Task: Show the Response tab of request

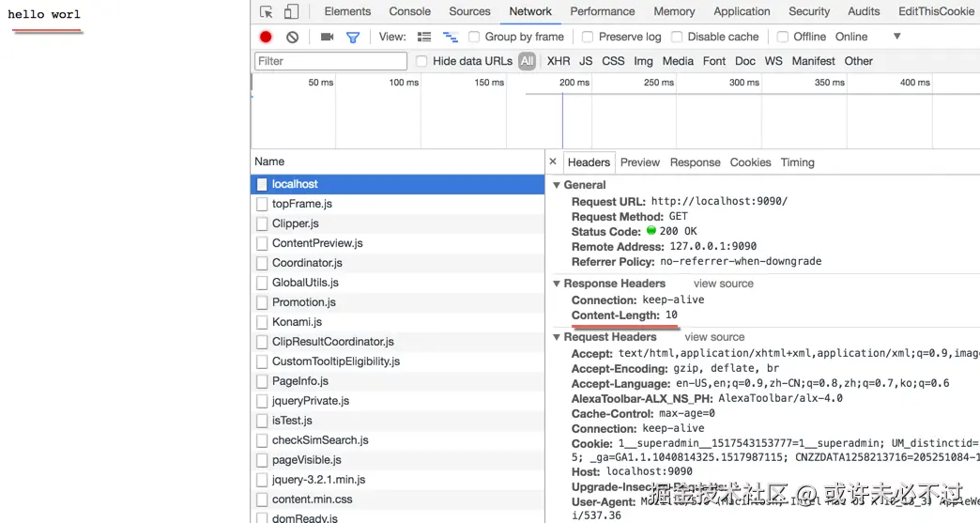Action: tap(695, 162)
